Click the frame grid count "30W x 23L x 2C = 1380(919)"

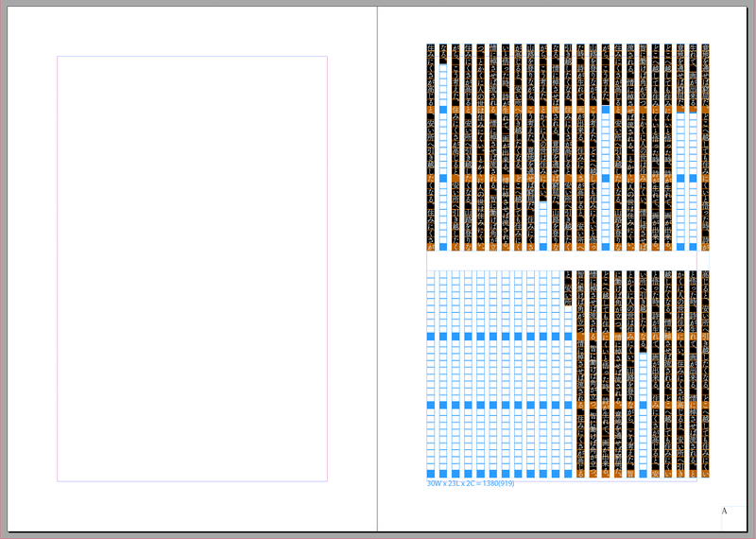[471, 483]
